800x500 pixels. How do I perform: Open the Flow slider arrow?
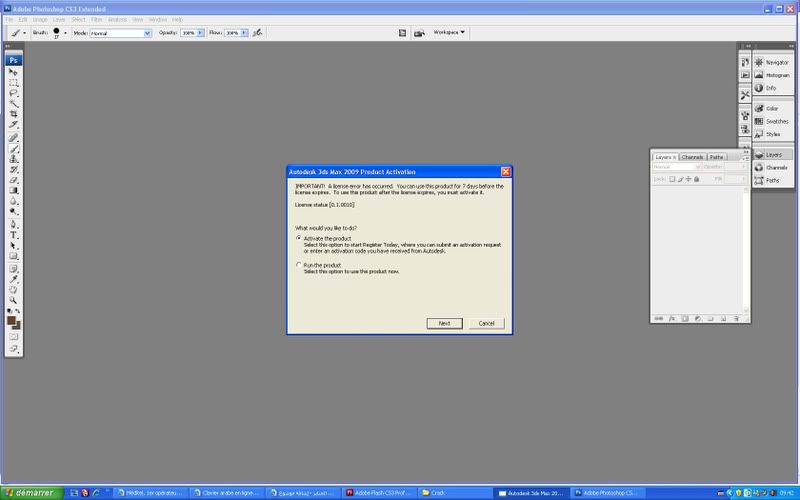coord(244,33)
